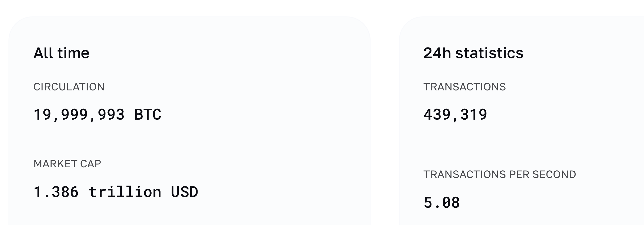644x225 pixels.
Task: Click the 439,319 transactions value
Action: pyautogui.click(x=455, y=114)
